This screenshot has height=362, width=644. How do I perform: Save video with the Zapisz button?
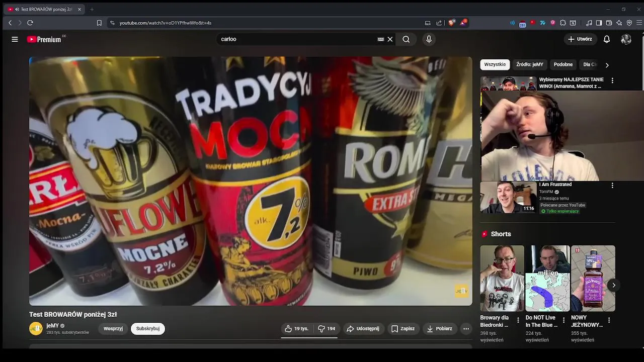[x=403, y=329]
